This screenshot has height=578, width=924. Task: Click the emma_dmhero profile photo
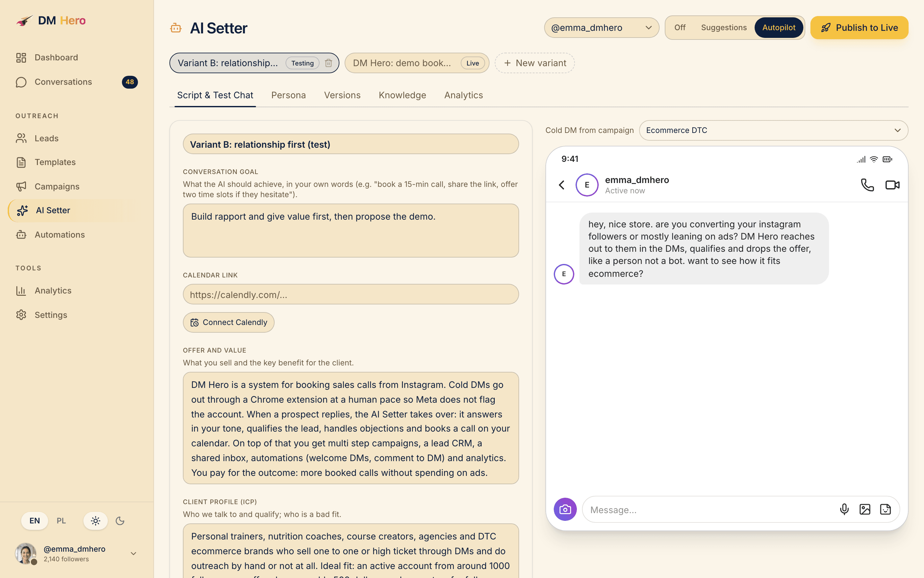[26, 554]
